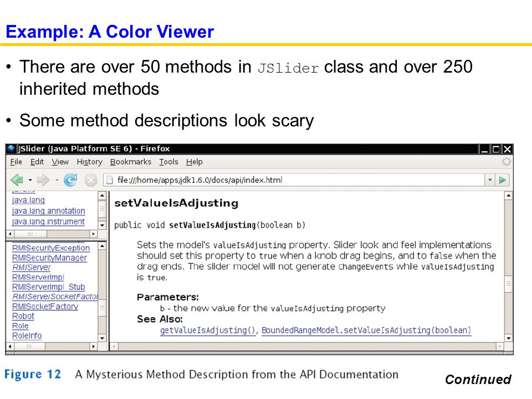Follow the getValueIsAdjusting() link
The image size is (532, 399).
pos(208,330)
